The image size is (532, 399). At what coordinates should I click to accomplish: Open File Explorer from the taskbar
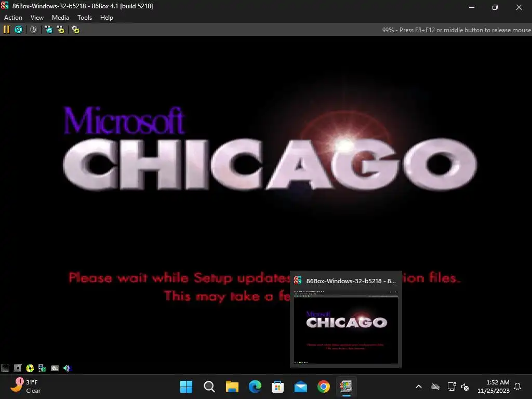pyautogui.click(x=232, y=387)
